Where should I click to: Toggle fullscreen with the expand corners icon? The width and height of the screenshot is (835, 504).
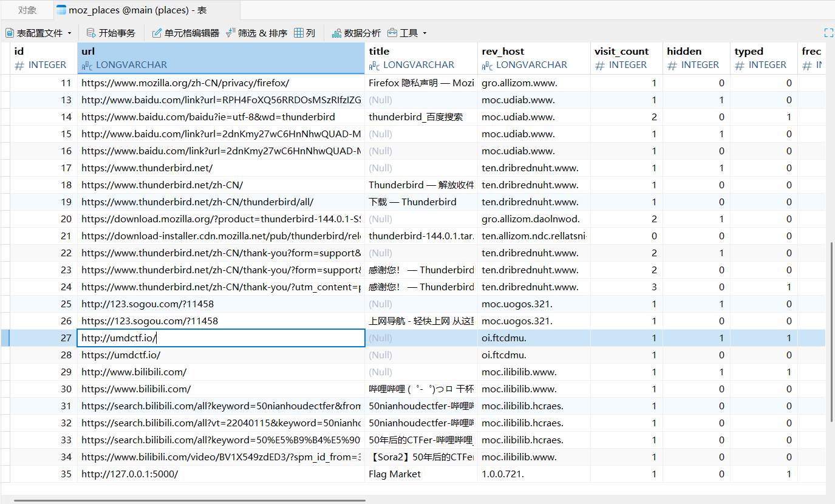click(829, 33)
